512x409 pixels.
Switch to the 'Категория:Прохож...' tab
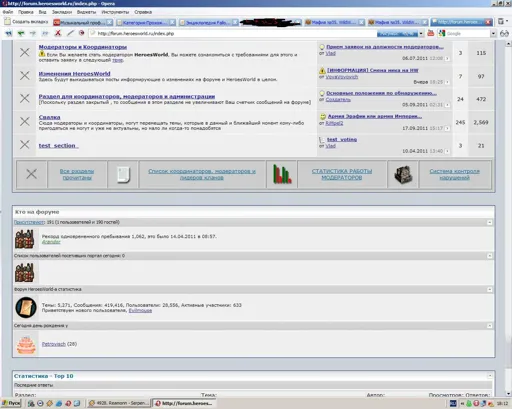tap(145, 22)
